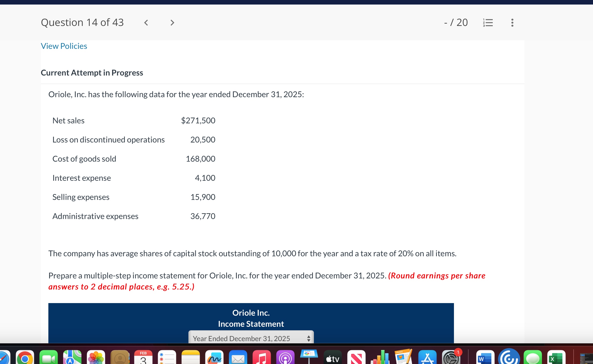Open the question list navigator beside the score
Image resolution: width=593 pixels, height=364 pixels.
coord(488,22)
